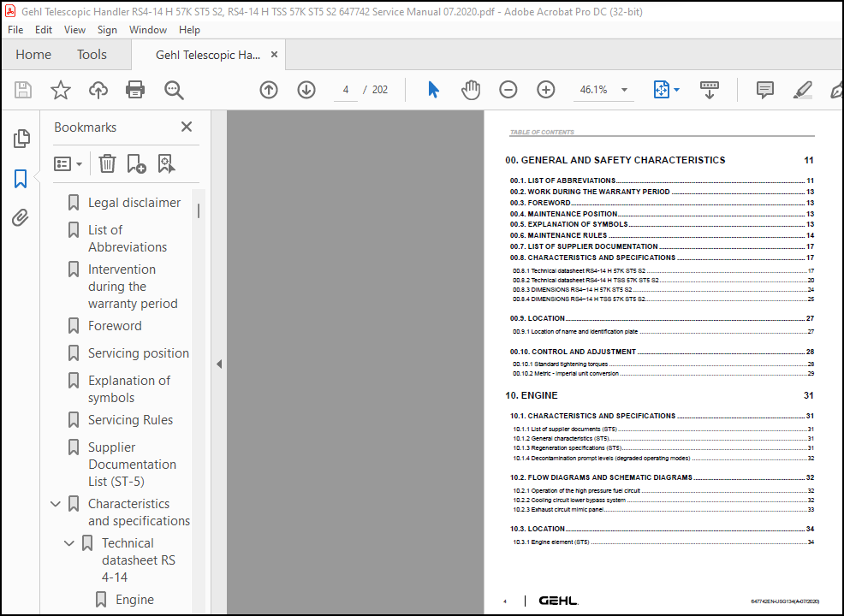
Task: Open the Sign menu
Action: [107, 30]
